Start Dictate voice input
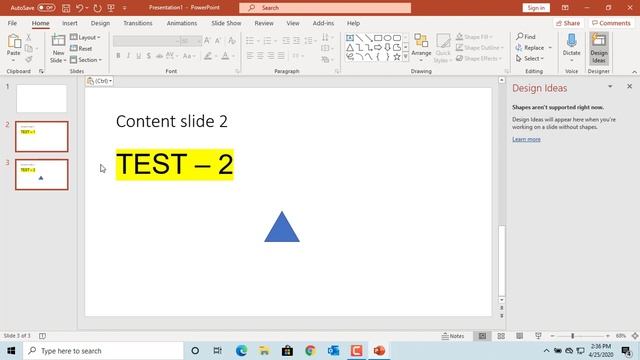The height and width of the screenshot is (360, 640). pyautogui.click(x=571, y=48)
